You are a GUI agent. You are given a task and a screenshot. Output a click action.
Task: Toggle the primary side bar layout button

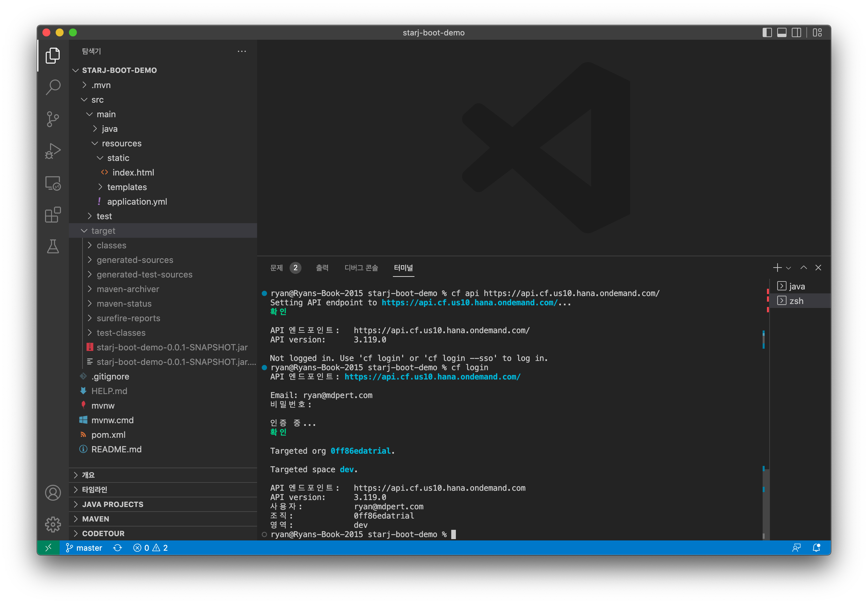point(767,32)
